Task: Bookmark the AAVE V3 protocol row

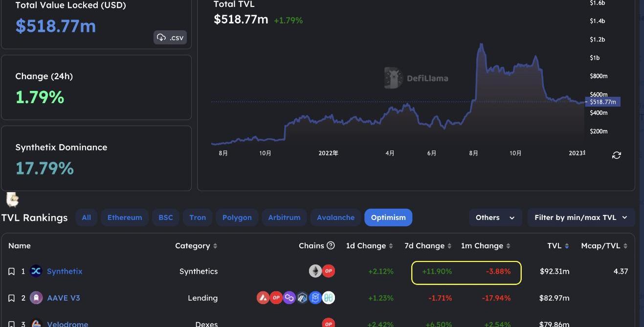Action: [x=12, y=298]
